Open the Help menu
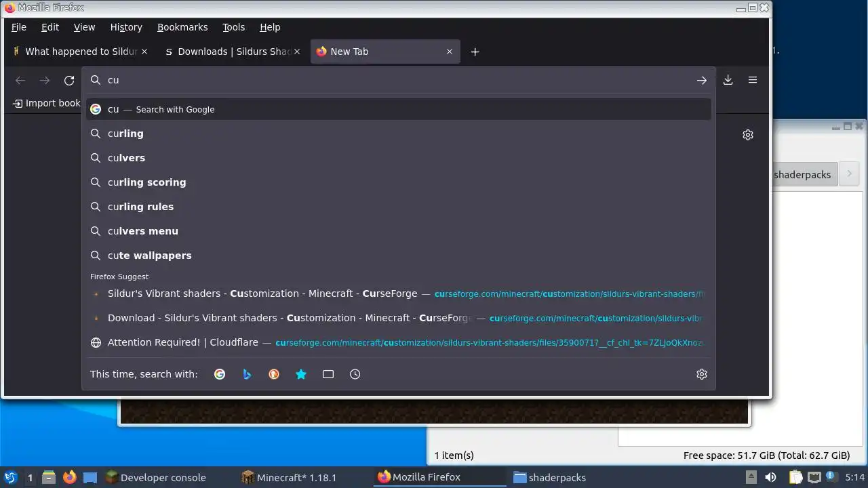Viewport: 868px width, 488px height. (x=270, y=27)
